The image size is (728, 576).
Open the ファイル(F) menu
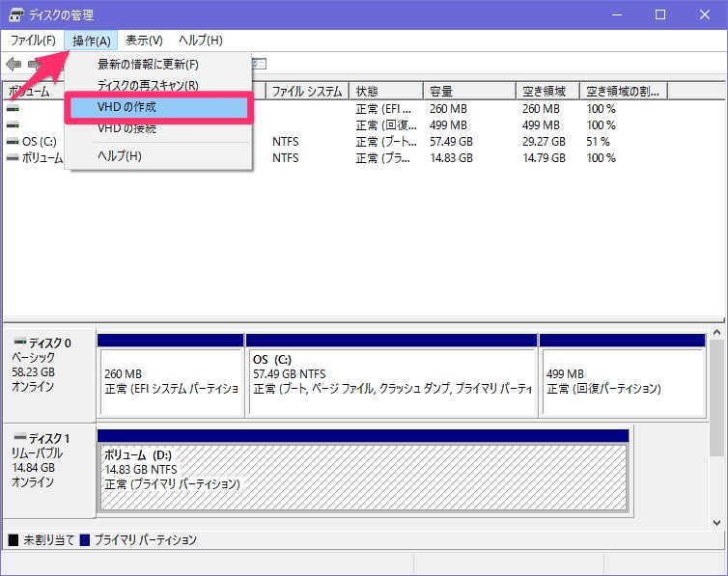[x=33, y=41]
